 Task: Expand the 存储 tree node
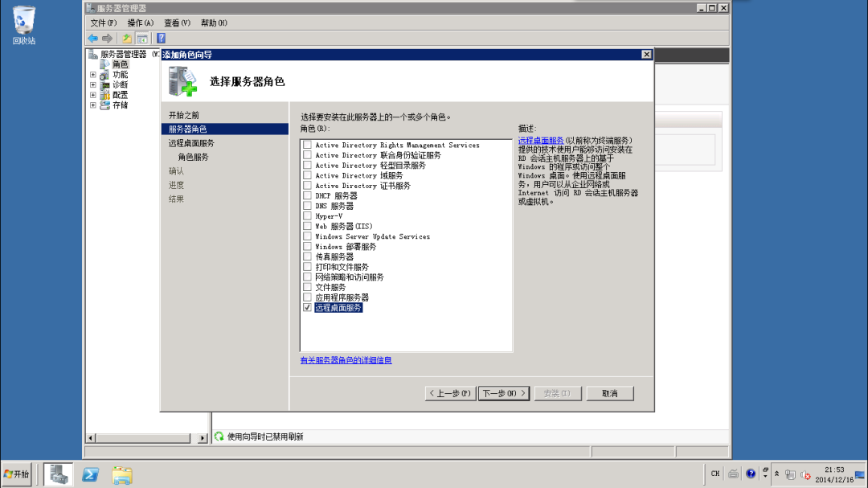93,105
